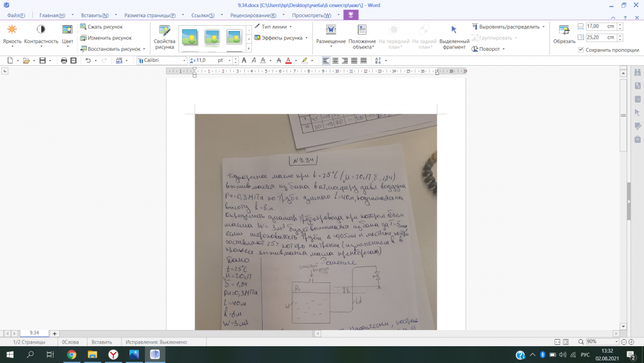Click Выделенный фрагмент (Selection pane) icon

pos(454,37)
